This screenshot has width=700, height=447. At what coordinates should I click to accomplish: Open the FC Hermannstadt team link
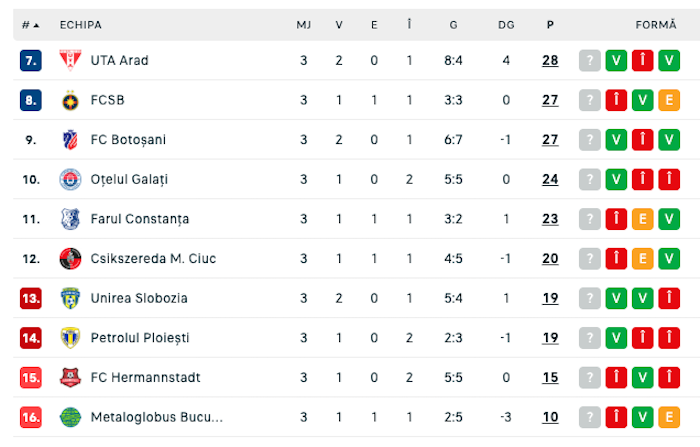tap(145, 377)
